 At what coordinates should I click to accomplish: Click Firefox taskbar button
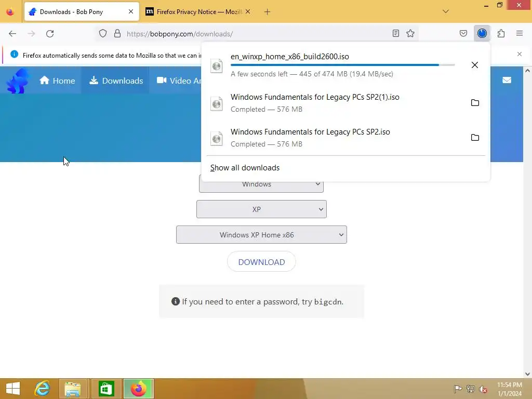point(138,389)
